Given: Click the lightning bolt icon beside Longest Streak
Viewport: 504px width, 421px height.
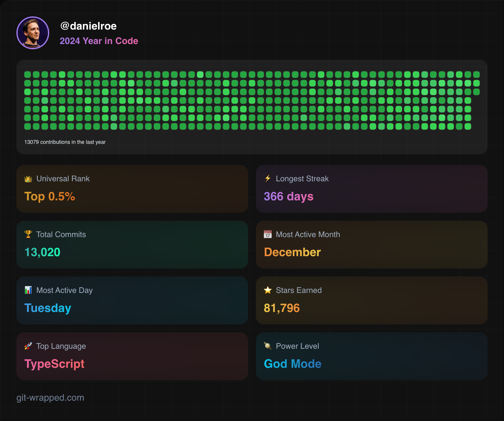Looking at the screenshot, I should 267,179.
